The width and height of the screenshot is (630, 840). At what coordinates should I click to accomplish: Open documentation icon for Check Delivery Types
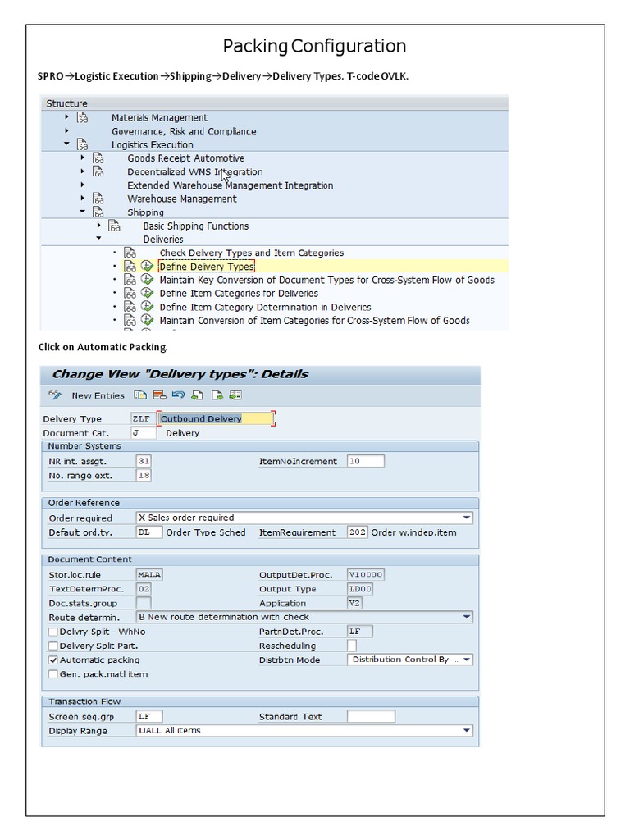click(130, 253)
